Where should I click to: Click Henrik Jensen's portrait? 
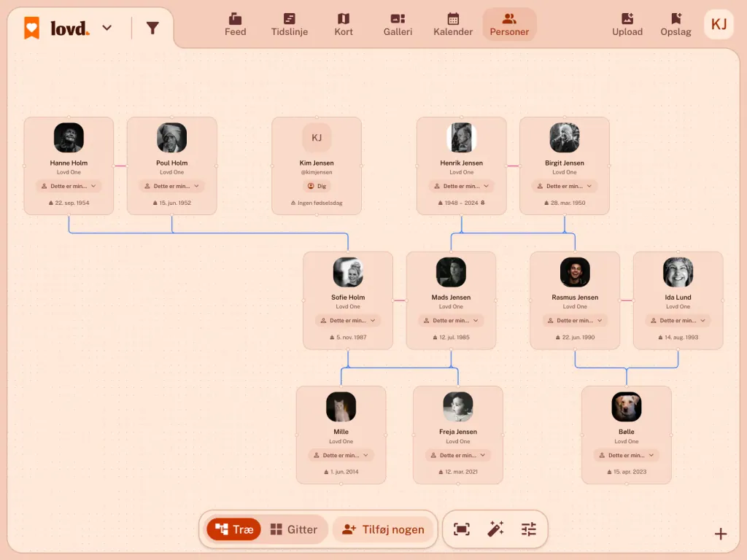click(461, 138)
